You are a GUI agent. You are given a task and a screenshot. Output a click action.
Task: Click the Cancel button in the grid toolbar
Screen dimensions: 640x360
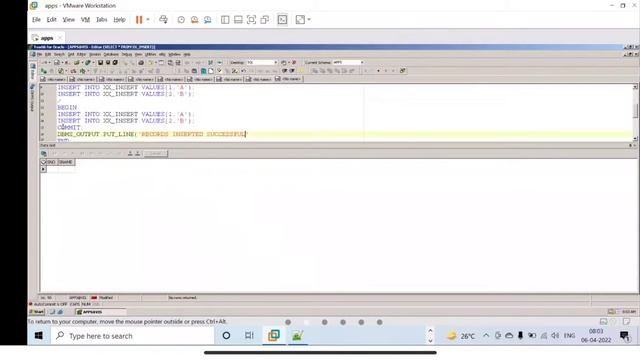pos(155,153)
